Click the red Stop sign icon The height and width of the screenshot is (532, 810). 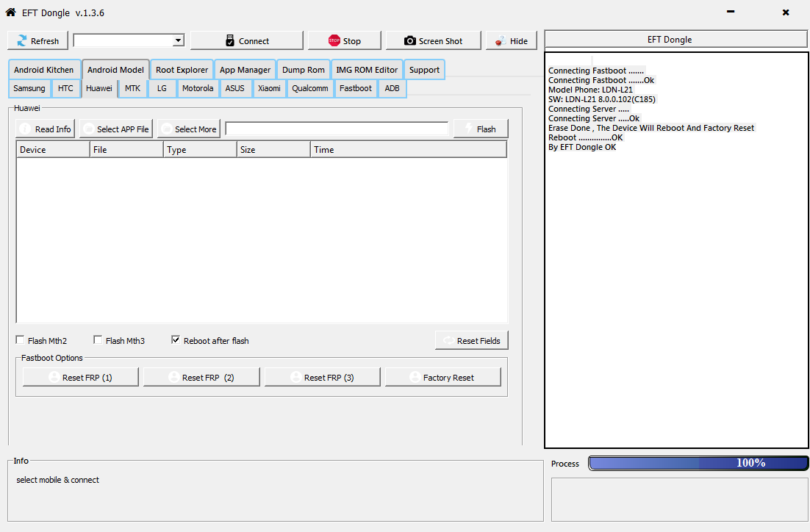(334, 40)
